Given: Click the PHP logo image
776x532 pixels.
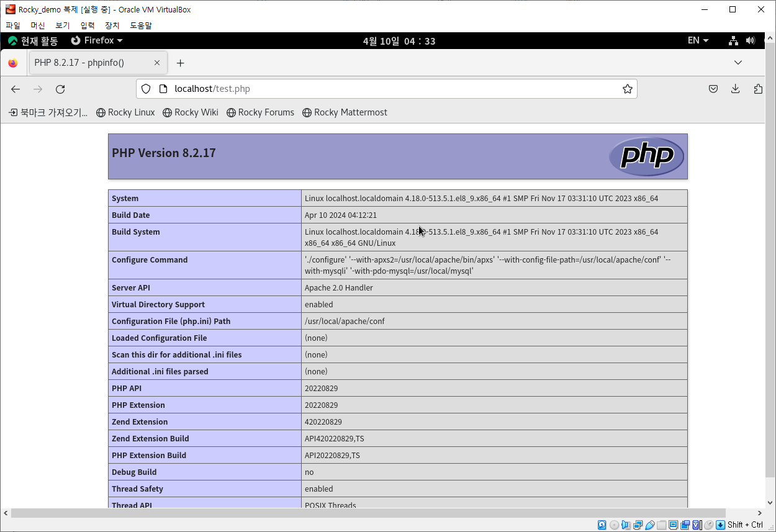Looking at the screenshot, I should [646, 156].
